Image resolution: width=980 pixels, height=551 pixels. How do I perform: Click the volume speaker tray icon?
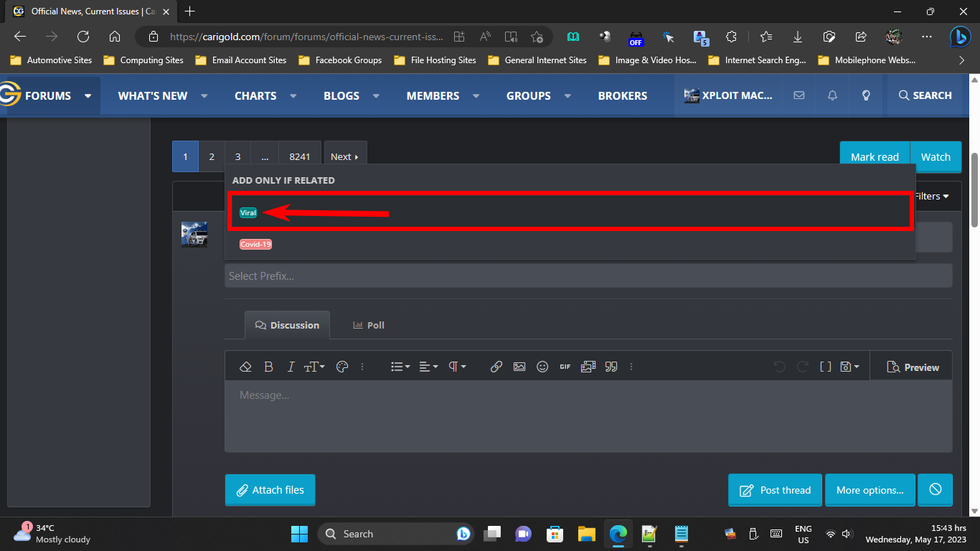847,534
